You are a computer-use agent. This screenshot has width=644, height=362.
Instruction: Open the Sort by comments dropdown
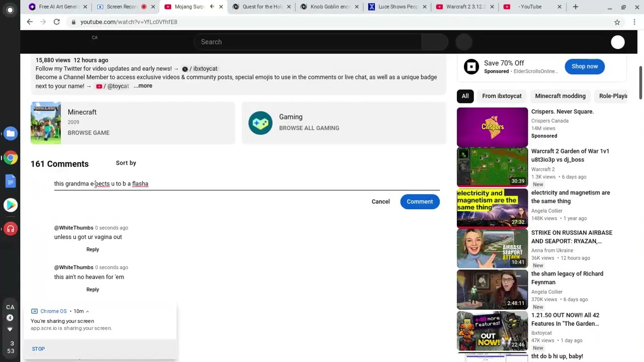tap(126, 163)
